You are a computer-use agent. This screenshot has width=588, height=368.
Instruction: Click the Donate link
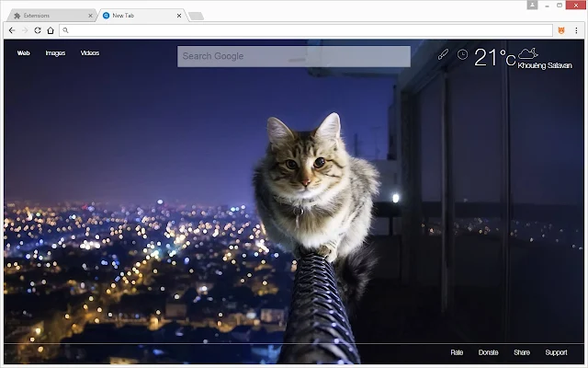pyautogui.click(x=488, y=352)
